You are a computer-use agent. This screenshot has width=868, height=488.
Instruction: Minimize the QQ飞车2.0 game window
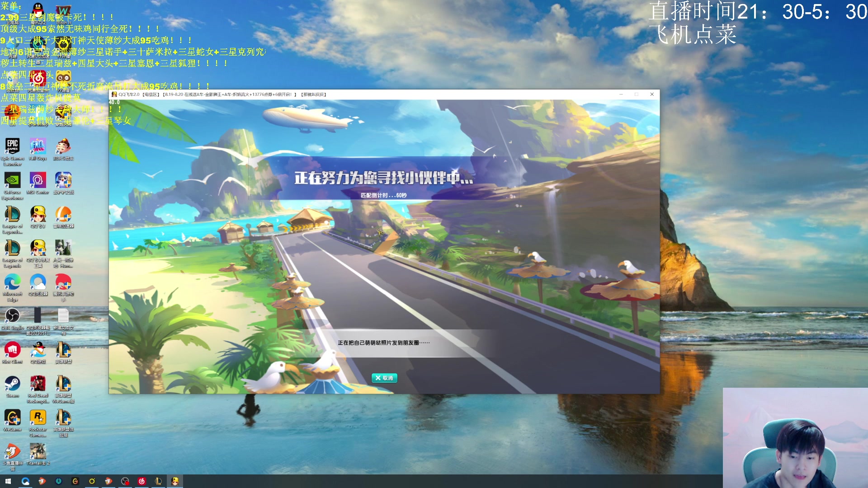coord(621,94)
